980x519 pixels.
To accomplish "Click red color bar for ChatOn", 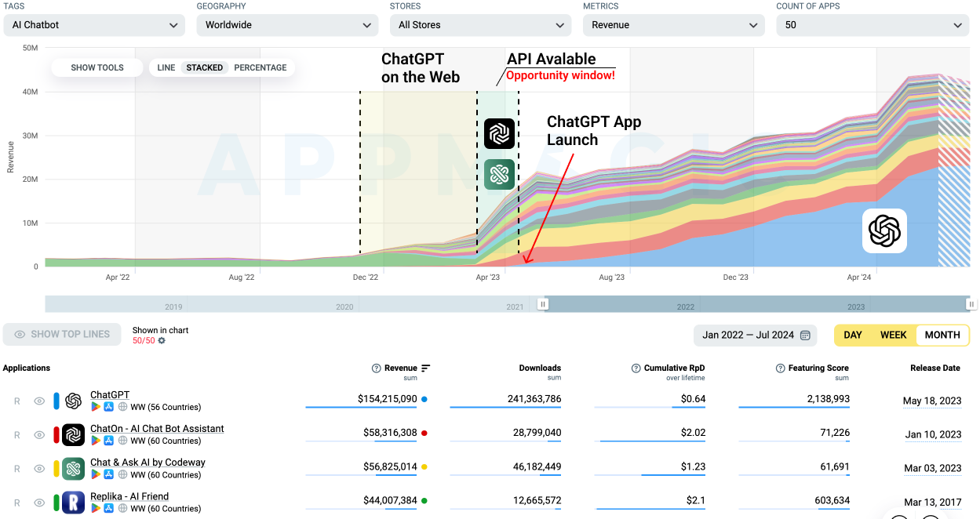I will coord(56,435).
